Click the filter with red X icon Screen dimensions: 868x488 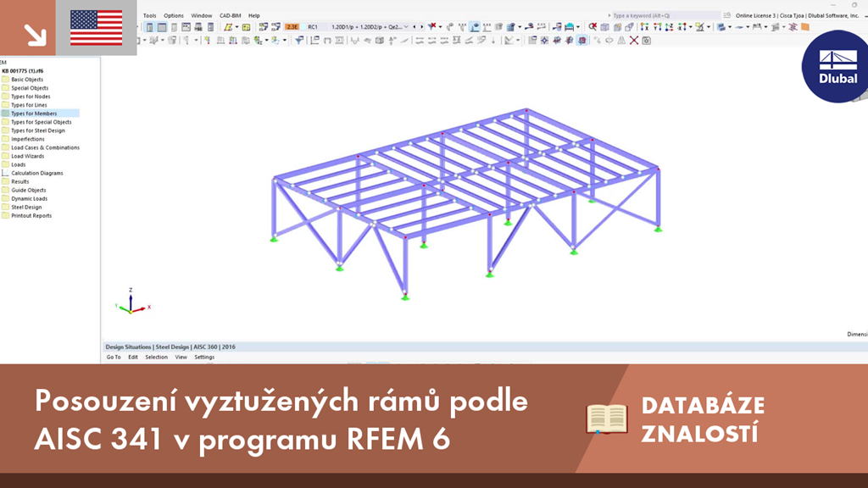pos(432,26)
